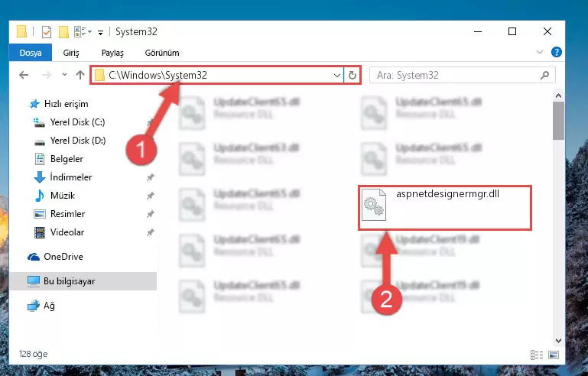This screenshot has height=376, width=588.
Task: Click the pin icon next to Resimler
Action: 151,214
